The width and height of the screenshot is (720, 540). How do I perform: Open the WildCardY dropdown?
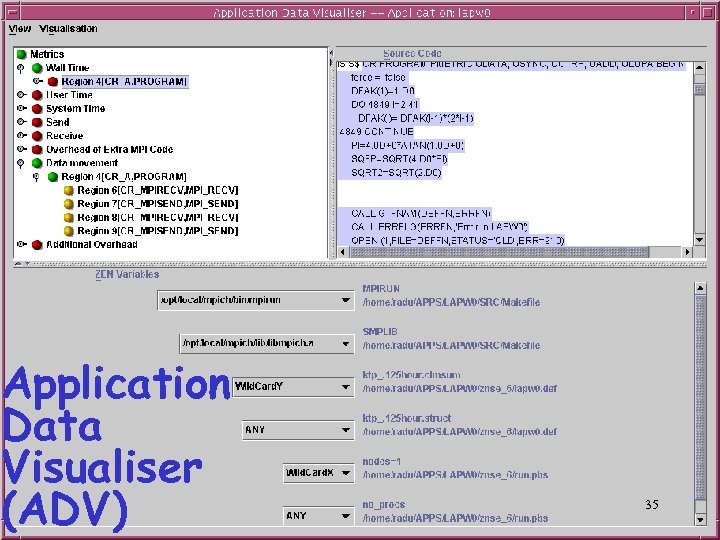(293, 387)
